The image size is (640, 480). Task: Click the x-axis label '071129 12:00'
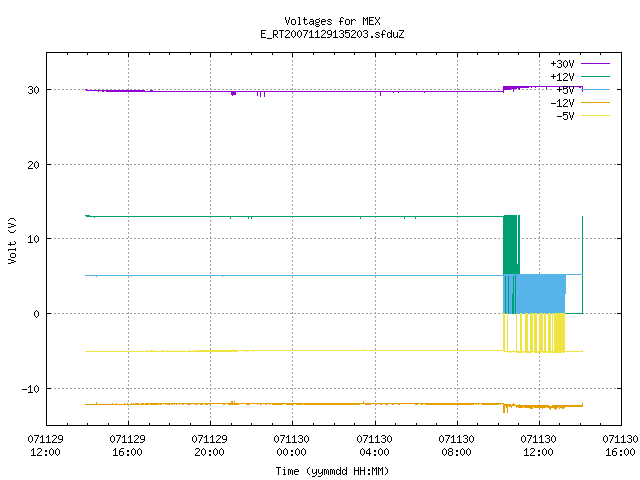[x=45, y=446]
